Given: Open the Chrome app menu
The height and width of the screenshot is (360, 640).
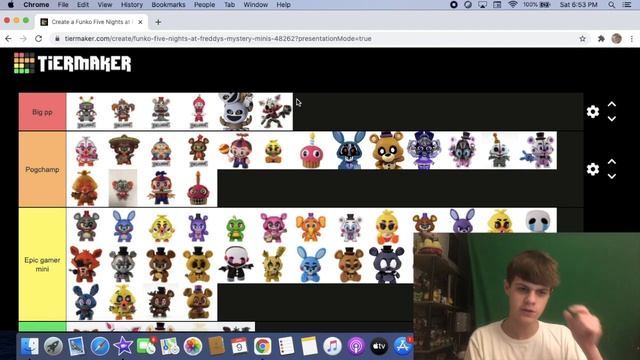Looking at the screenshot, I should click(x=36, y=4).
